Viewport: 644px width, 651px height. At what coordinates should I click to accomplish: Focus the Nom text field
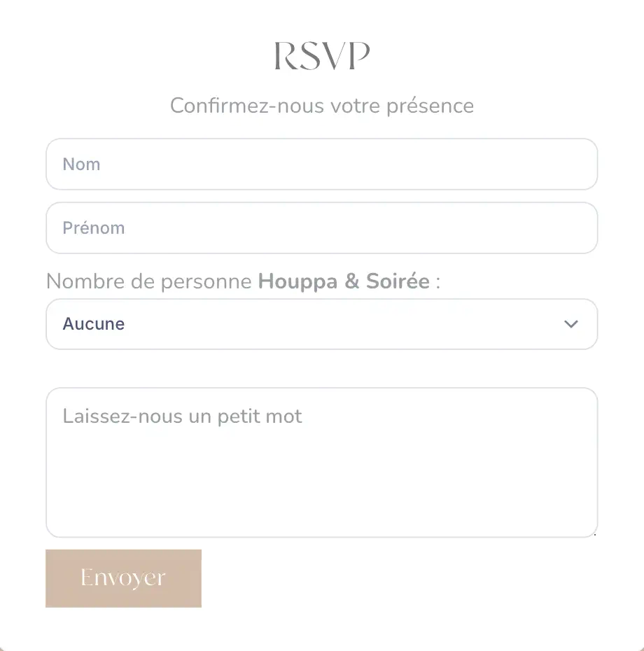(x=321, y=164)
